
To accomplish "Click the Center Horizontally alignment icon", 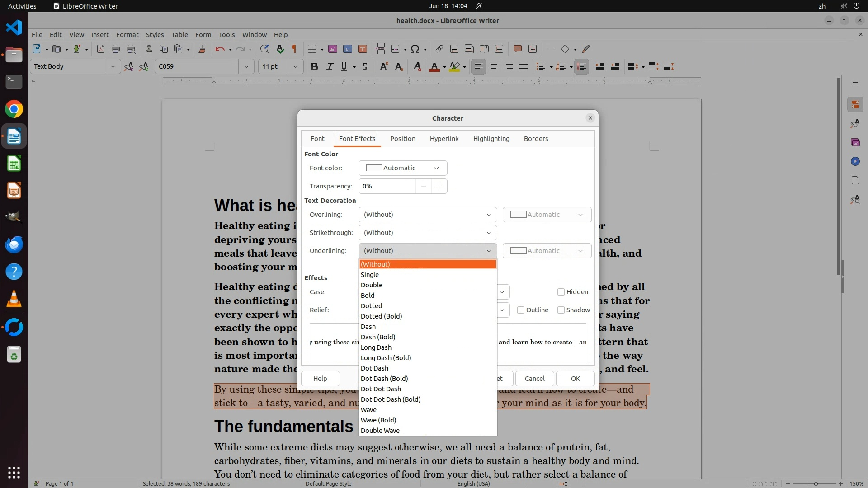I will pos(494,67).
